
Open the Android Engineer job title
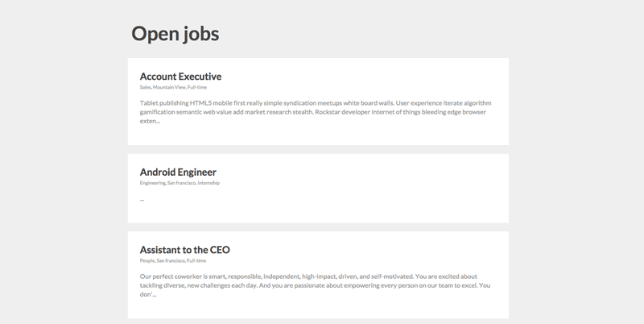(178, 172)
